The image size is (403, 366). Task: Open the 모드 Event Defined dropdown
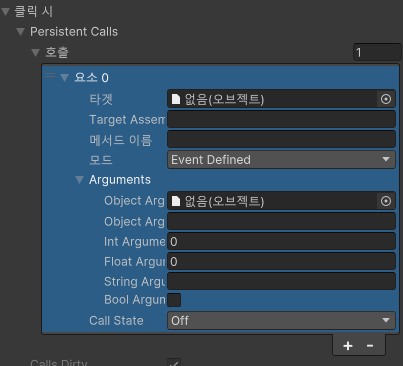click(281, 160)
